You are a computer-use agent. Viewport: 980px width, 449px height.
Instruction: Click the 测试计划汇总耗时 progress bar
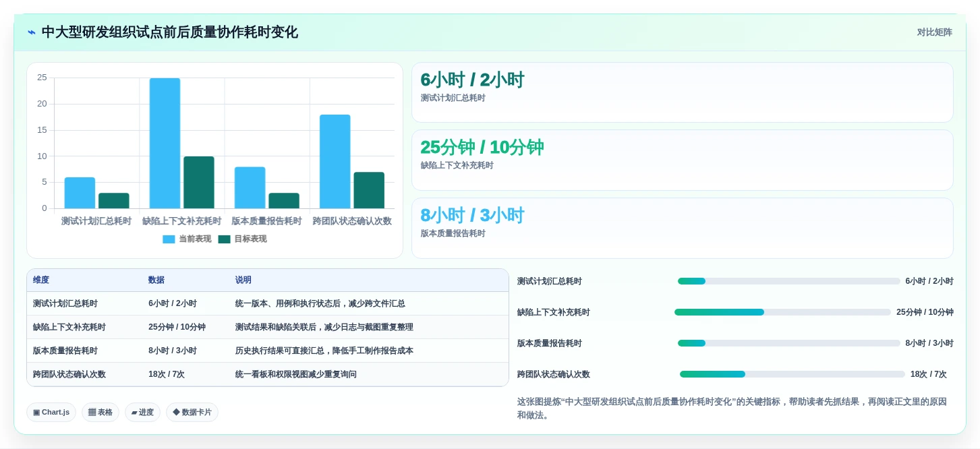[789, 281]
